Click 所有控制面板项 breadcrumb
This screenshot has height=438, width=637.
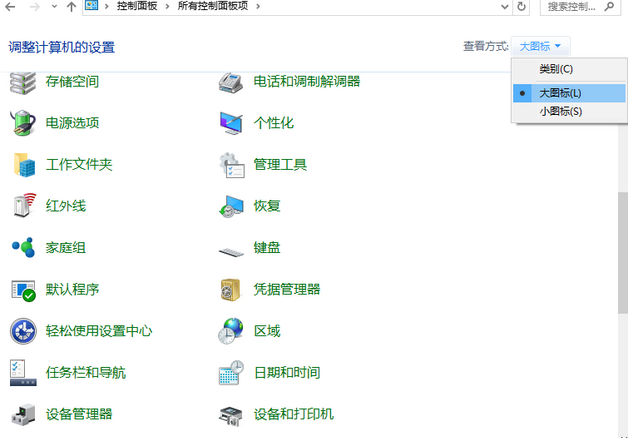point(213,6)
